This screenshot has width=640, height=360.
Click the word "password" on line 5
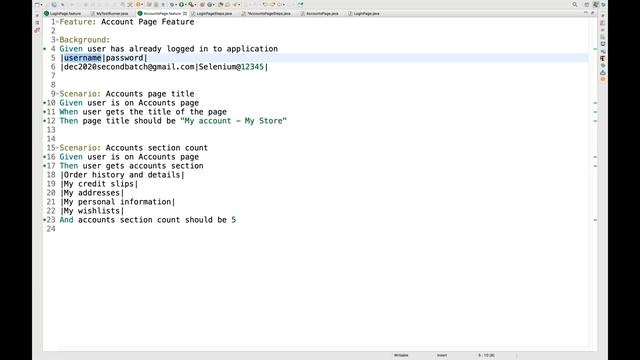124,58
